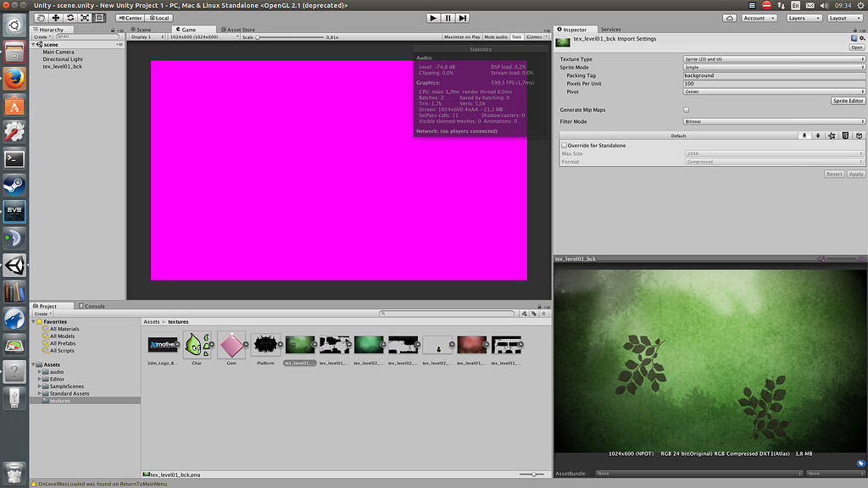Toggle Mute audio in the Game view

tap(496, 36)
